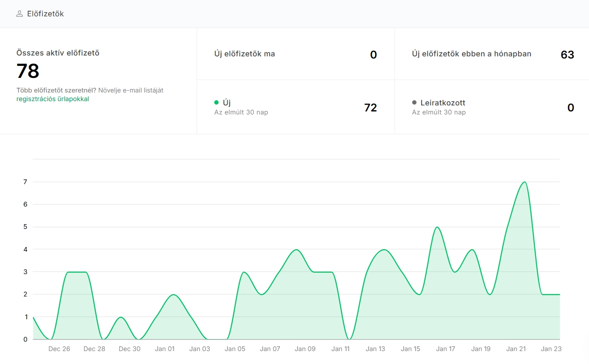Image resolution: width=589 pixels, height=364 pixels.
Task: Click the gray dot next to Leiratkozott
Action: click(x=414, y=102)
